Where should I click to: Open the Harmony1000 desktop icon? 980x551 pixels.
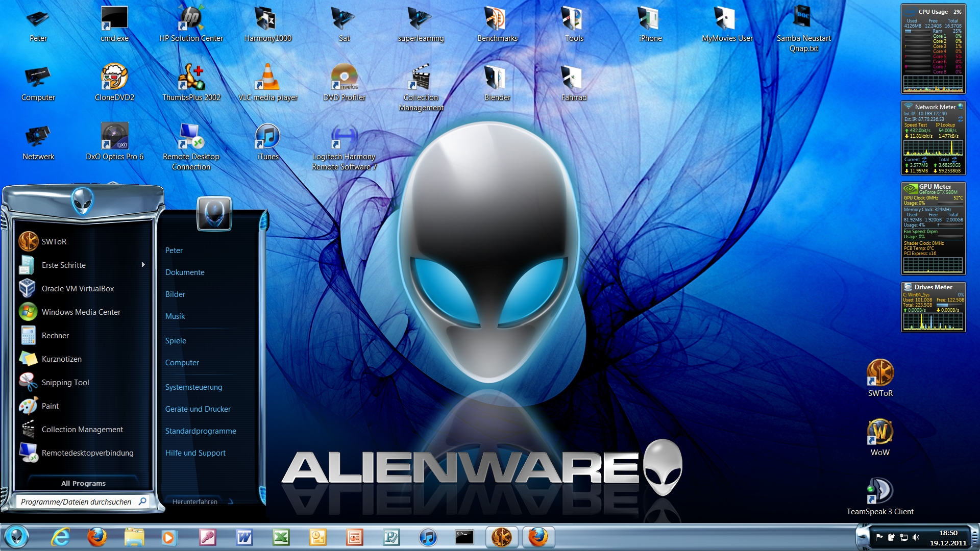coord(267,24)
